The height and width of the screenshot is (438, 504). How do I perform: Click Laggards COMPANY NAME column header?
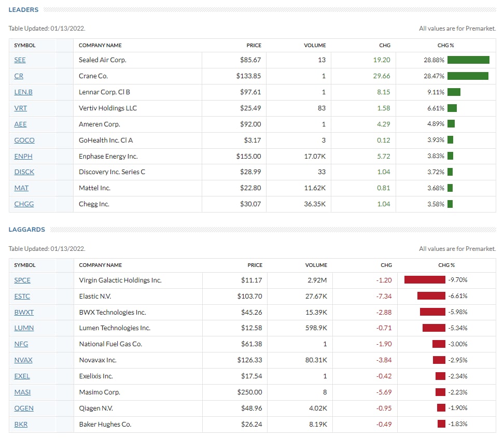[100, 265]
